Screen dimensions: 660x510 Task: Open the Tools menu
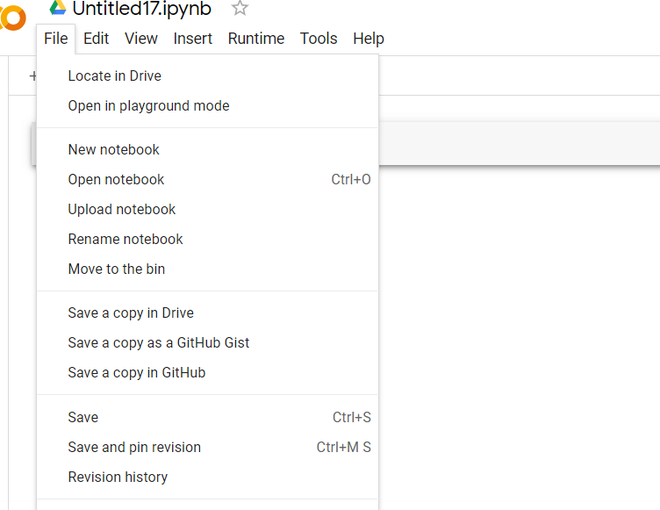(319, 39)
